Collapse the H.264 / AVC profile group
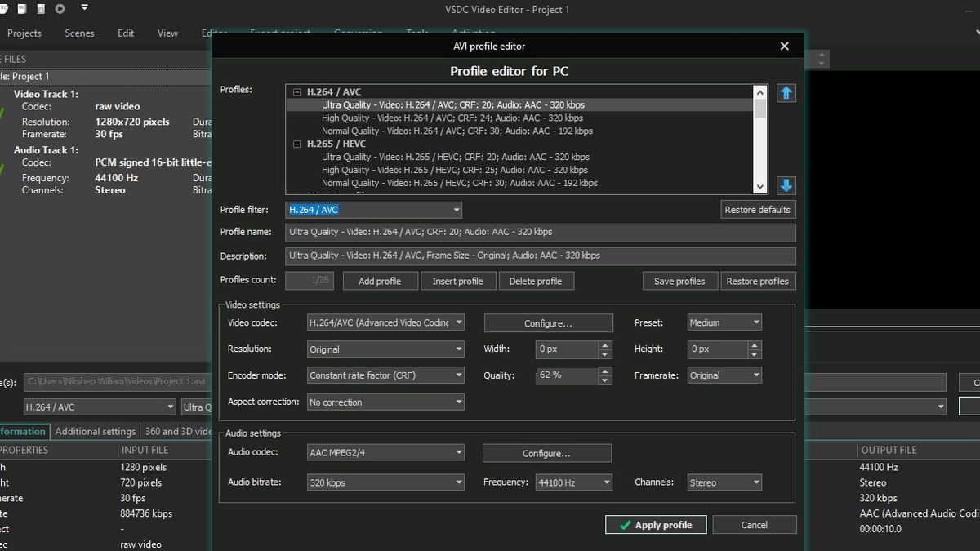980x551 pixels. pyautogui.click(x=296, y=91)
